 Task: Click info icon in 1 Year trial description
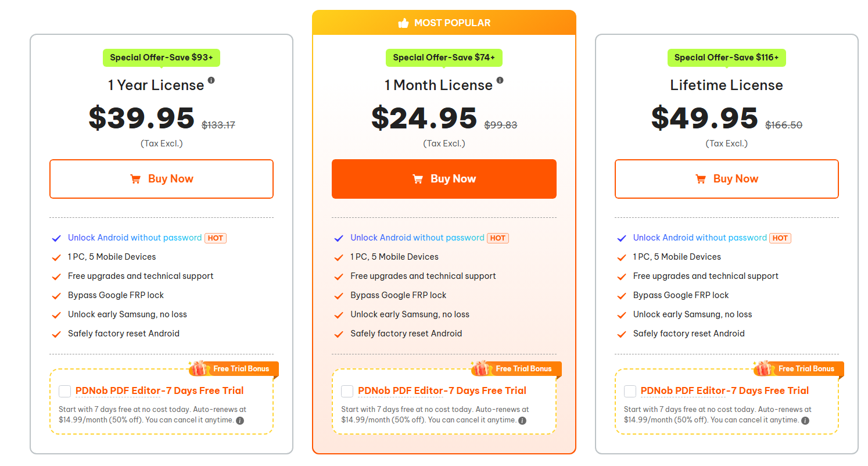tap(240, 421)
